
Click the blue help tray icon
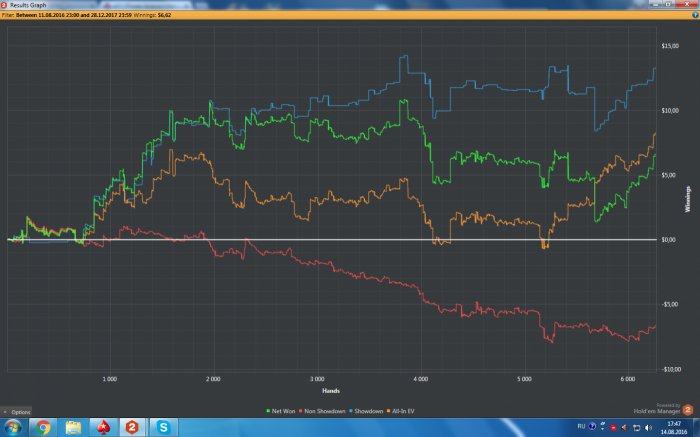pos(592,426)
